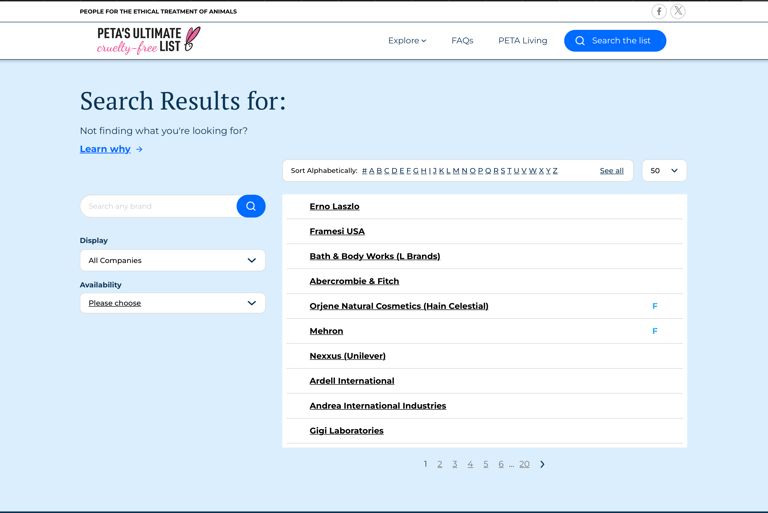Open the Abercrombie & Fitch listing

coord(354,281)
